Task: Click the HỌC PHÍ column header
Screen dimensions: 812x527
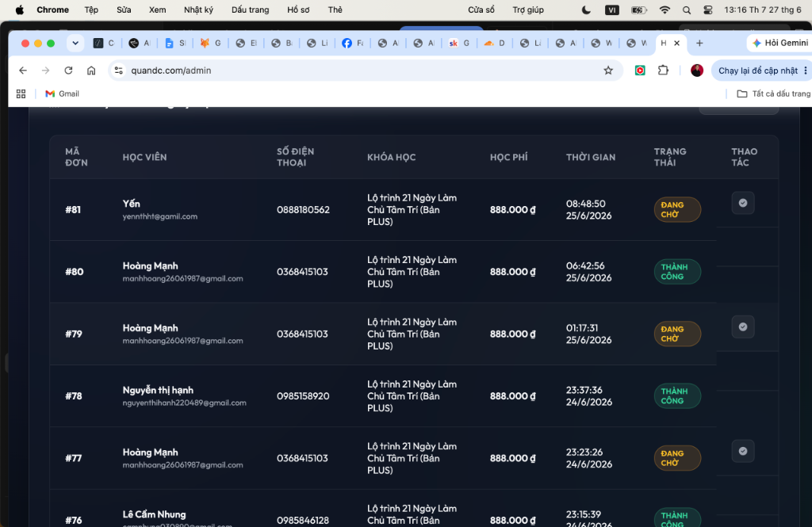Action: [x=508, y=157]
